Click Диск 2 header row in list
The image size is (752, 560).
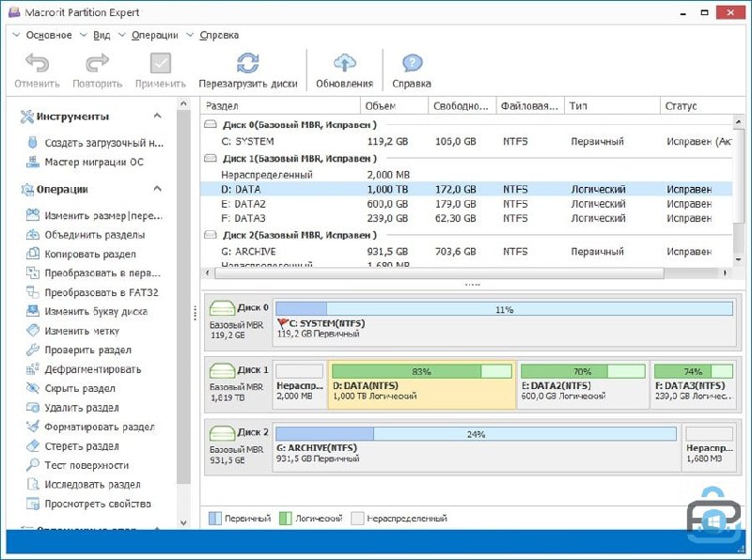[x=467, y=235]
